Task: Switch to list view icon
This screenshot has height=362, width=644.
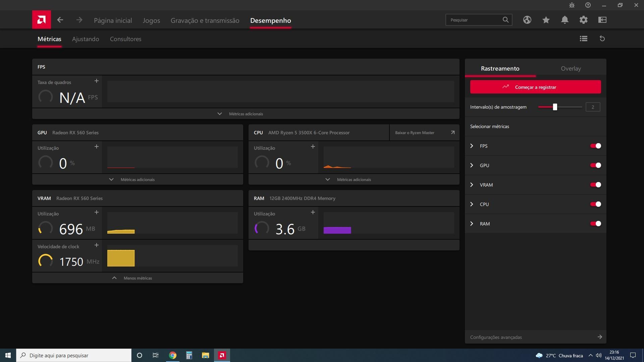Action: click(x=584, y=39)
